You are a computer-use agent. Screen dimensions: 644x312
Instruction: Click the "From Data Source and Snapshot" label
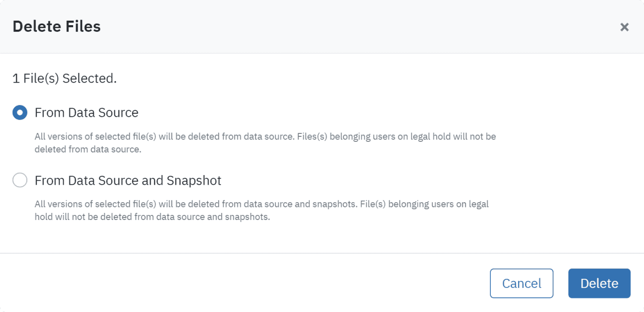tap(128, 180)
